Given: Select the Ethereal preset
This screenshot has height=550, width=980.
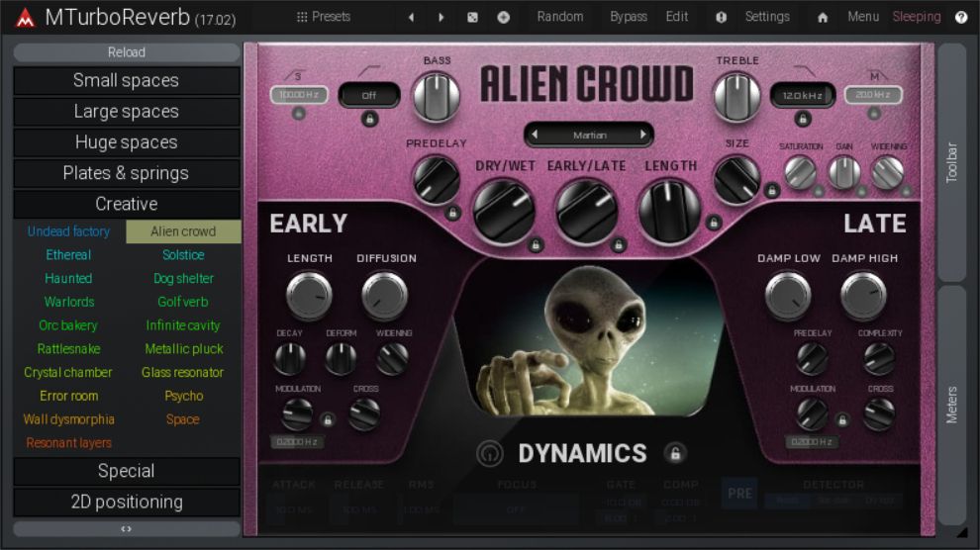Looking at the screenshot, I should tap(68, 254).
